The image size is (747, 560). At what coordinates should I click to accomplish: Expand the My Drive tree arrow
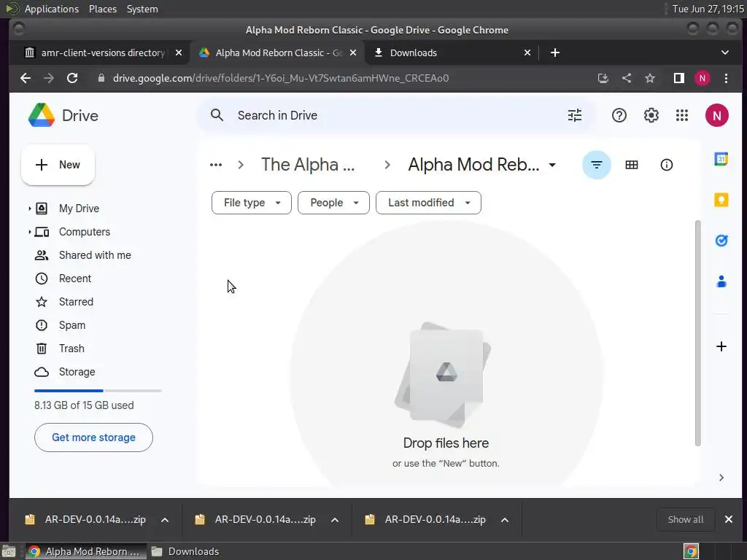pos(29,209)
